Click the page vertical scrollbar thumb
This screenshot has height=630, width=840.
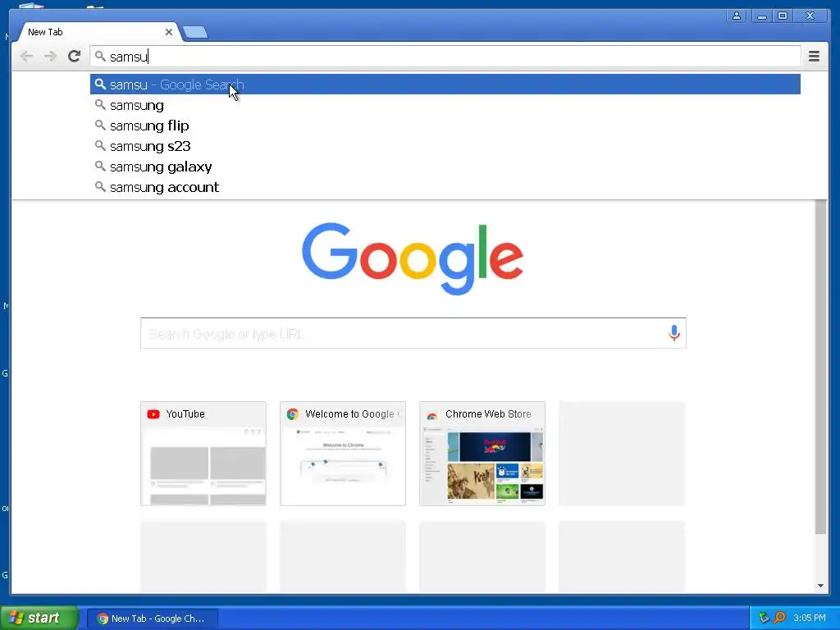click(x=820, y=367)
